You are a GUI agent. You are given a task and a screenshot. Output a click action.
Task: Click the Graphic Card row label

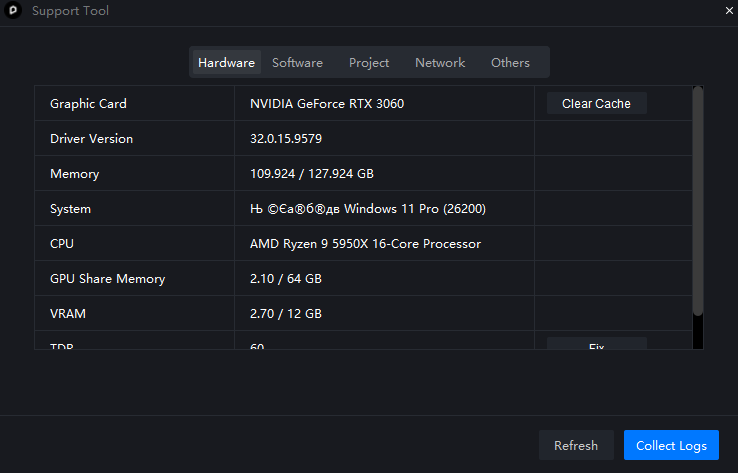tap(88, 104)
